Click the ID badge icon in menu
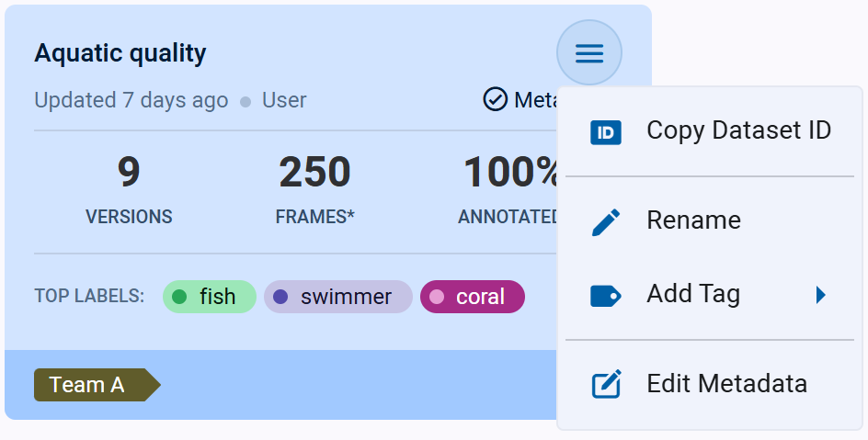The height and width of the screenshot is (440, 868). pos(606,132)
